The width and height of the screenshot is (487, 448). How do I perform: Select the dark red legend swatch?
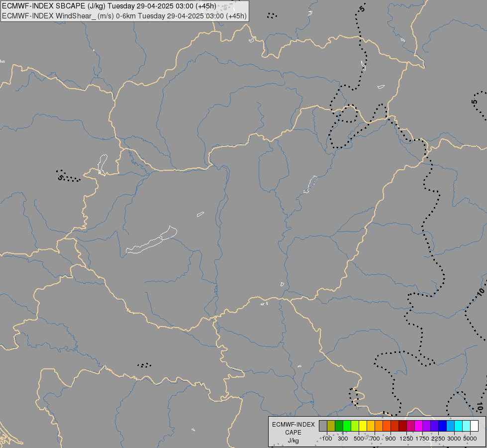point(402,426)
